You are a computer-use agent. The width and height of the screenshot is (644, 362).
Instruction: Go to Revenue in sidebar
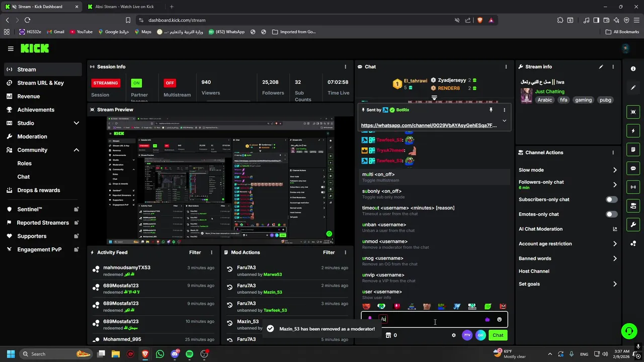tap(28, 96)
